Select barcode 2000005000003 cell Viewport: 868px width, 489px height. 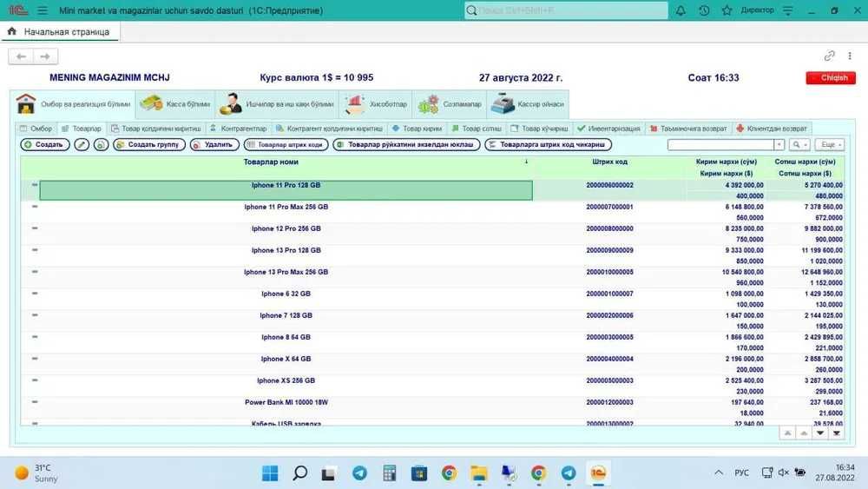pos(609,380)
